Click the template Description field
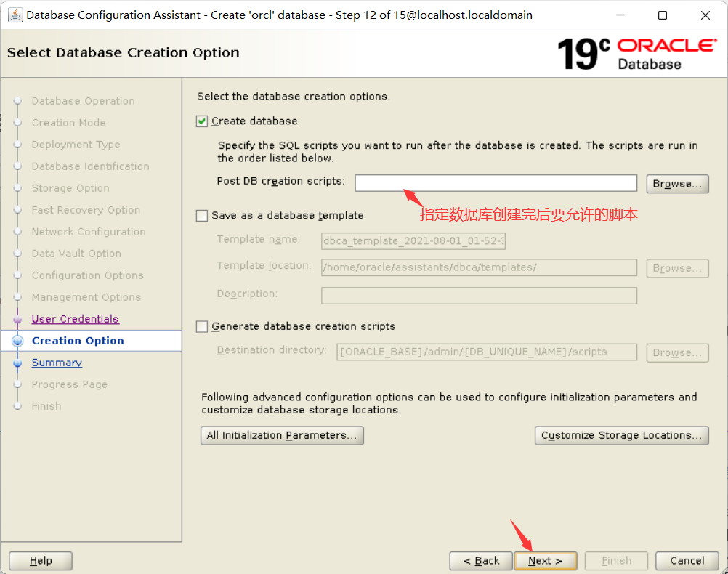The height and width of the screenshot is (574, 728). click(x=479, y=296)
